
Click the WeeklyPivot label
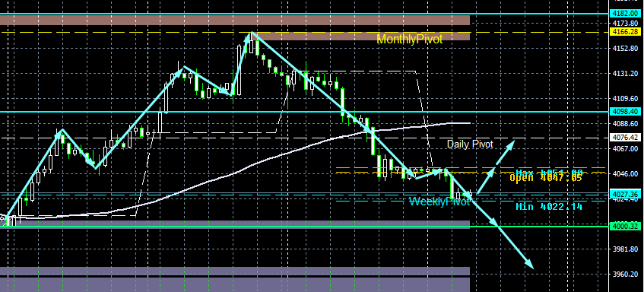[x=439, y=202]
